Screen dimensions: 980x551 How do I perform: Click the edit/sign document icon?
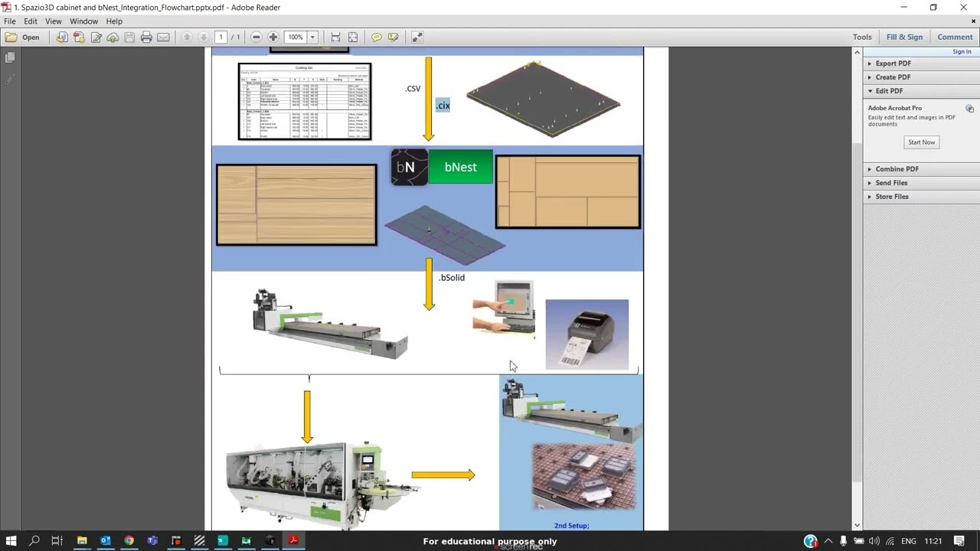click(96, 37)
